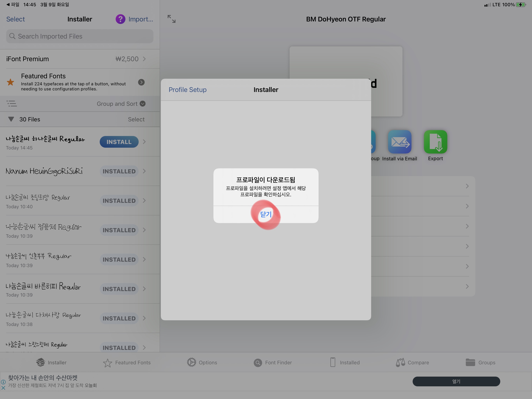Switch to the Font Finder tab

click(272, 362)
